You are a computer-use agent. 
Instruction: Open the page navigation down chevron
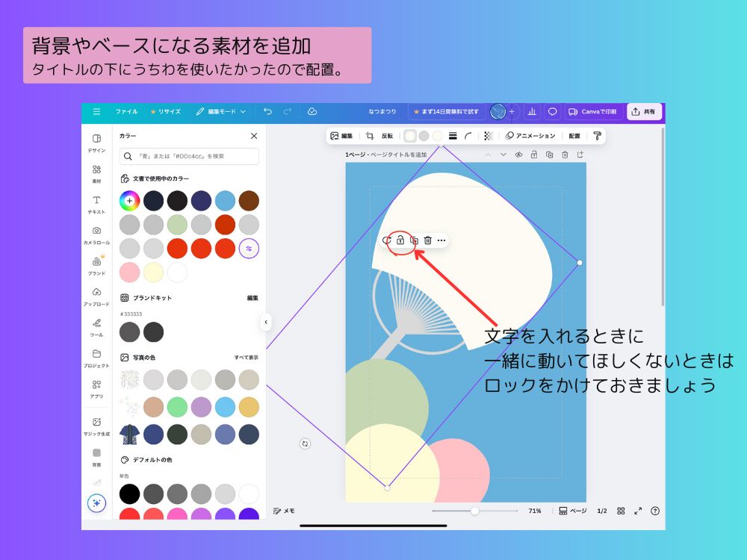pyautogui.click(x=504, y=155)
